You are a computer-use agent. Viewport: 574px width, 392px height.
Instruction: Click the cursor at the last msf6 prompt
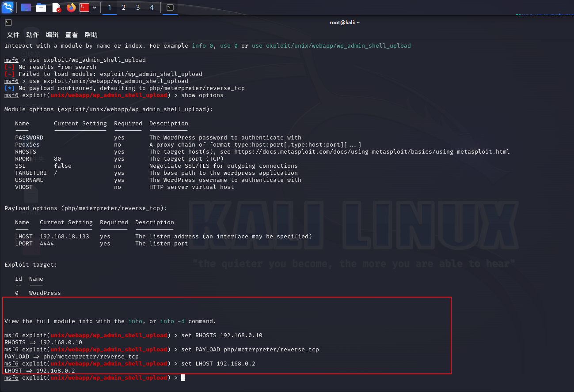coord(183,378)
